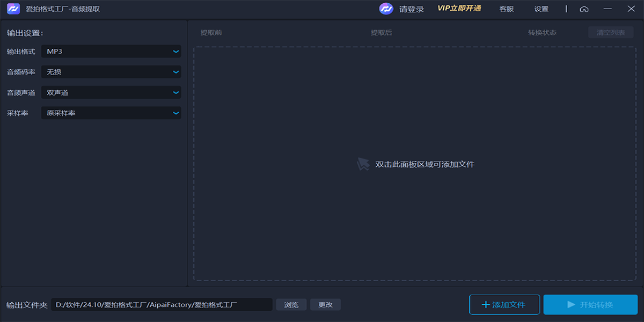Viewport: 644px width, 322px height.
Task: Expand the 音频码率 无损 dropdown
Action: (111, 72)
